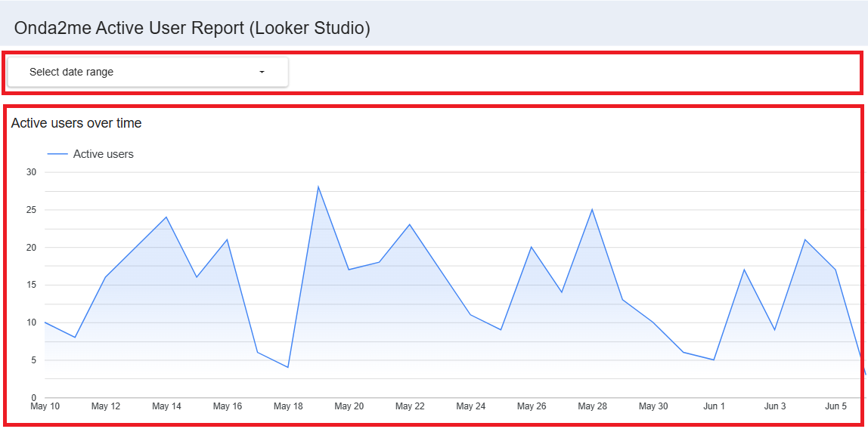The height and width of the screenshot is (432, 868).
Task: Click the highest peak point at May 19
Action: coord(318,187)
